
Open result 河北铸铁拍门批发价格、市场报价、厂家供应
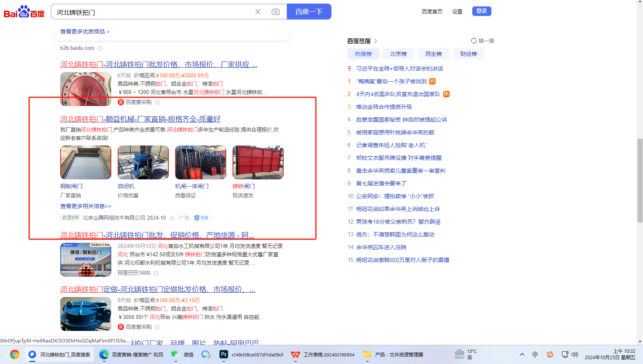coord(159,64)
